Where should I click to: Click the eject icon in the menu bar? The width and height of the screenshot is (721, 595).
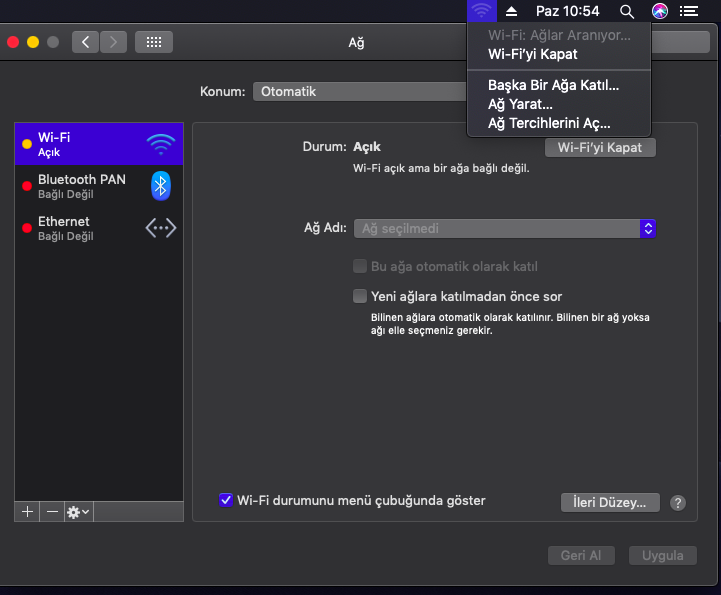click(512, 11)
